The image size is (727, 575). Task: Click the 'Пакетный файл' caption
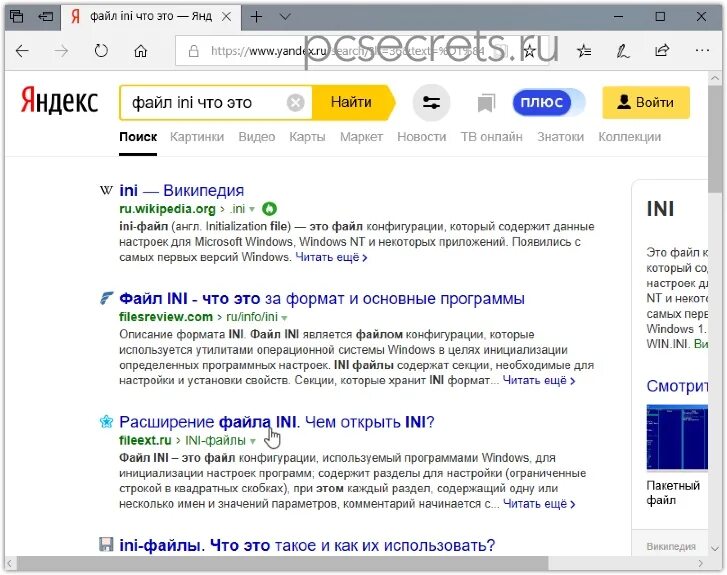pos(673,493)
